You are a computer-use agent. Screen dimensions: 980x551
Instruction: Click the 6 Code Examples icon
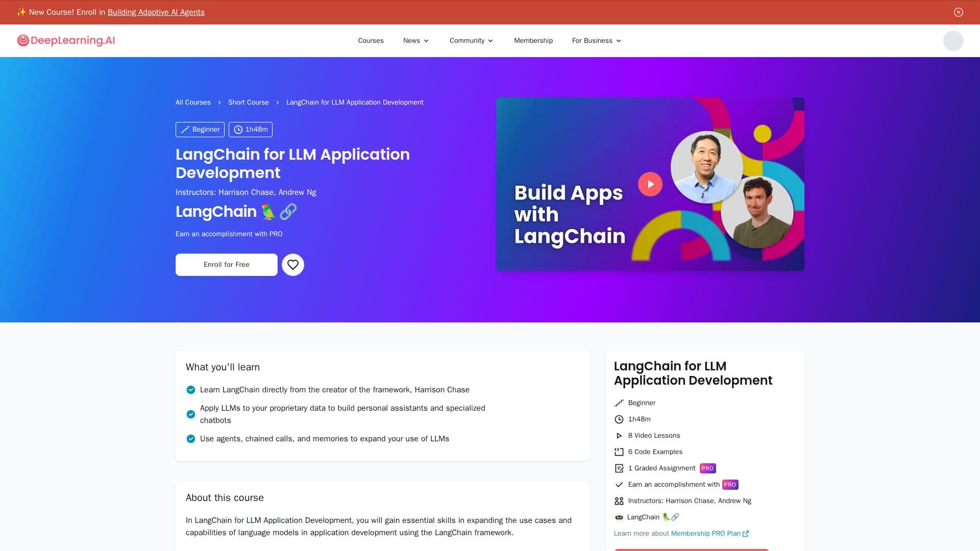click(x=619, y=452)
